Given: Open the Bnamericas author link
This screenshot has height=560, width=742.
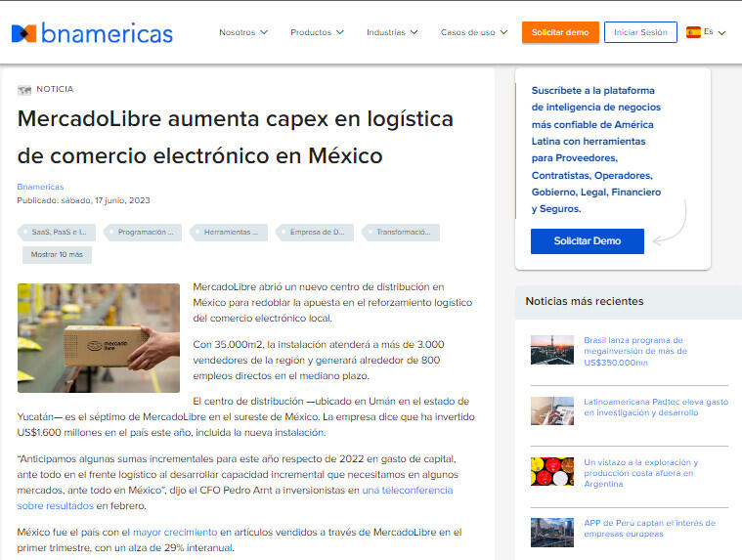Looking at the screenshot, I should tap(40, 187).
